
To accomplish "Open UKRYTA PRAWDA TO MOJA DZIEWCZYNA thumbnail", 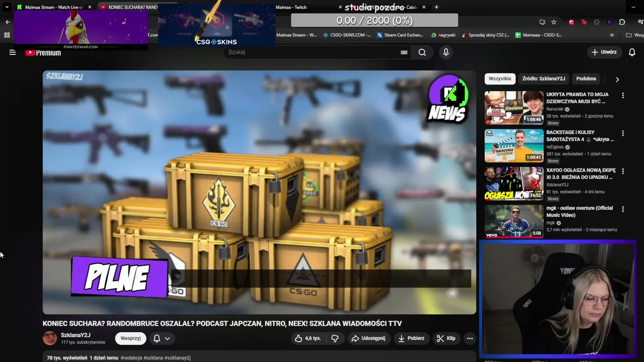I will (514, 108).
